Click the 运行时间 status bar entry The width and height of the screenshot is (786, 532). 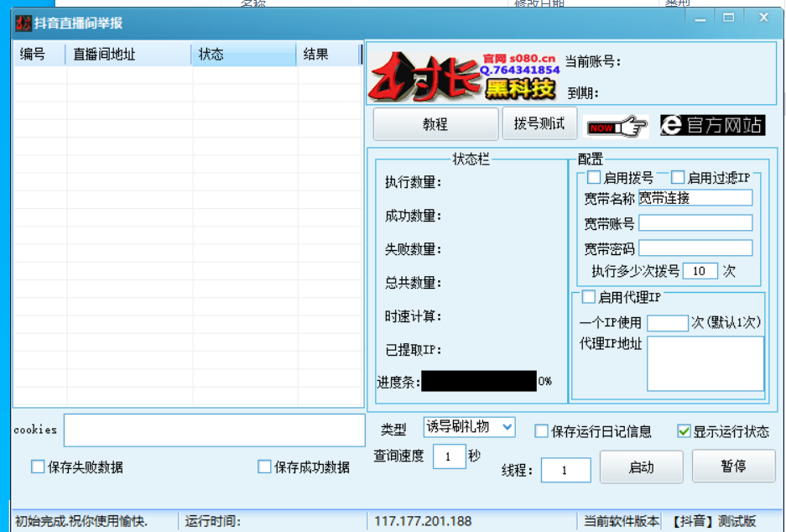tap(213, 521)
